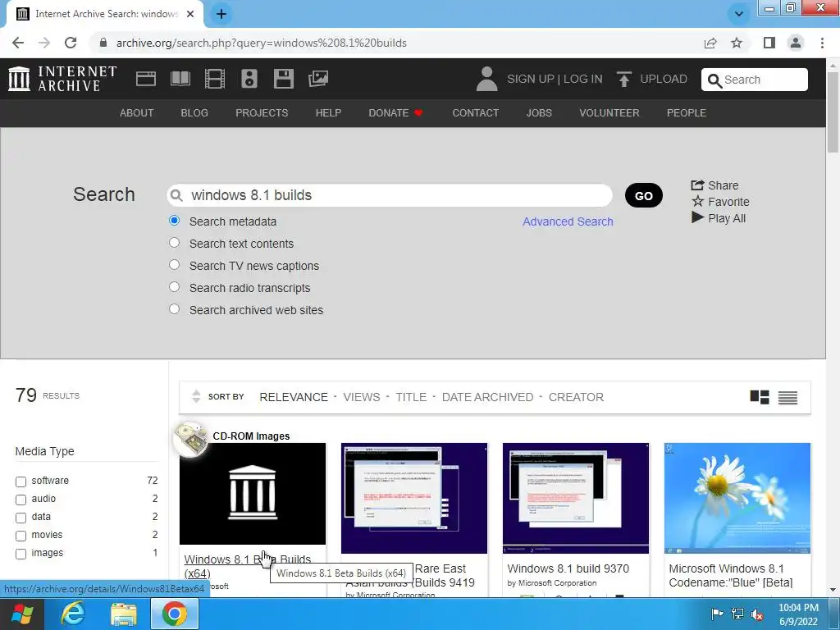The height and width of the screenshot is (630, 840).
Task: Open the Software floppy-disk icon
Action: click(283, 79)
